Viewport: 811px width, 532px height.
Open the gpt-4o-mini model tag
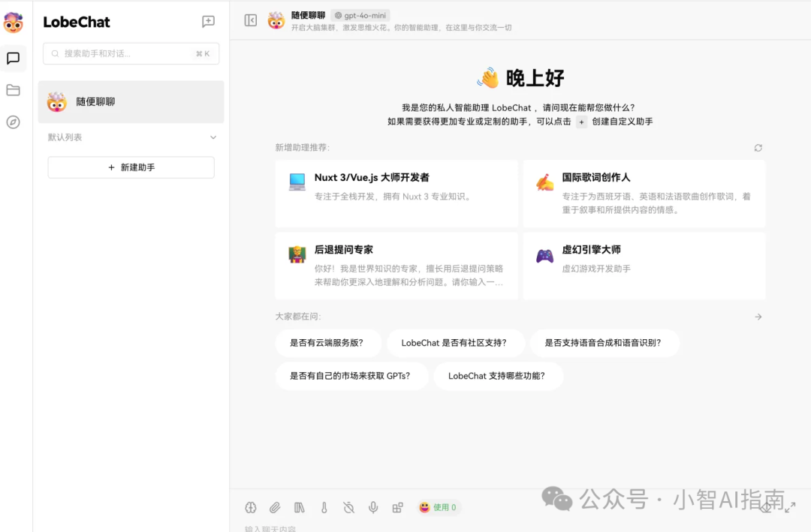coord(360,16)
